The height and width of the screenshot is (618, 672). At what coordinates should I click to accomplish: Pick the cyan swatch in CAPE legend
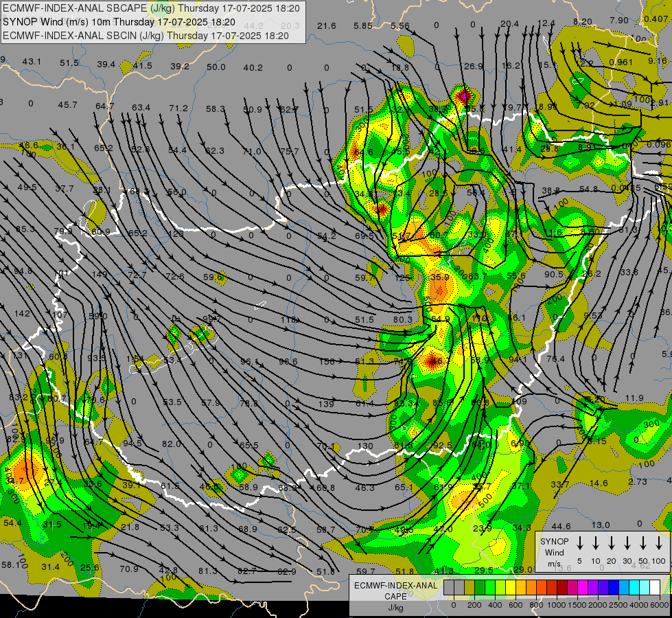point(634,587)
